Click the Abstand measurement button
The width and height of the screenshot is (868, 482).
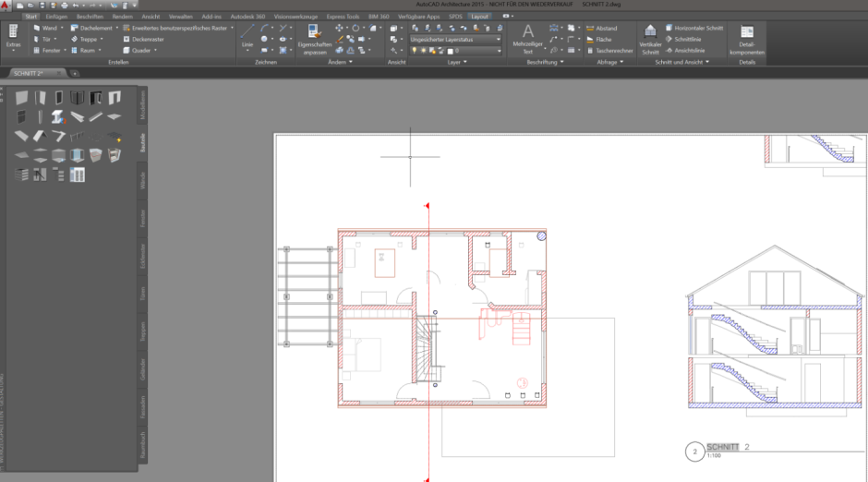pos(602,29)
